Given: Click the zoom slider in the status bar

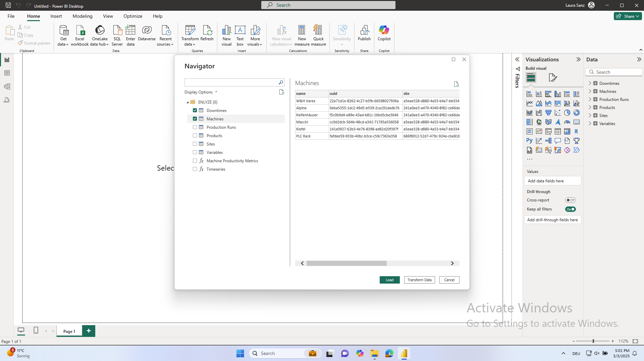Looking at the screenshot, I should [593, 341].
